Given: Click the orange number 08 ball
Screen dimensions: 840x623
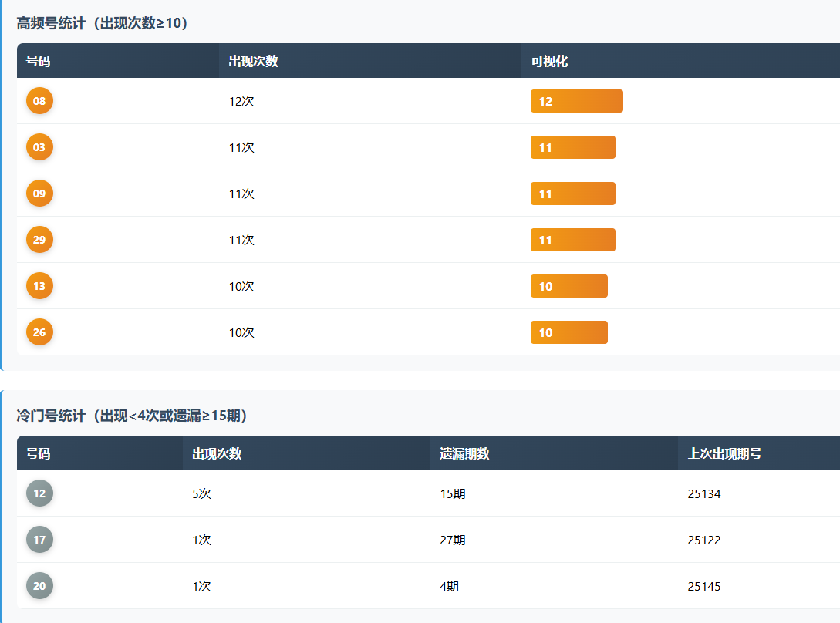Looking at the screenshot, I should 39,101.
